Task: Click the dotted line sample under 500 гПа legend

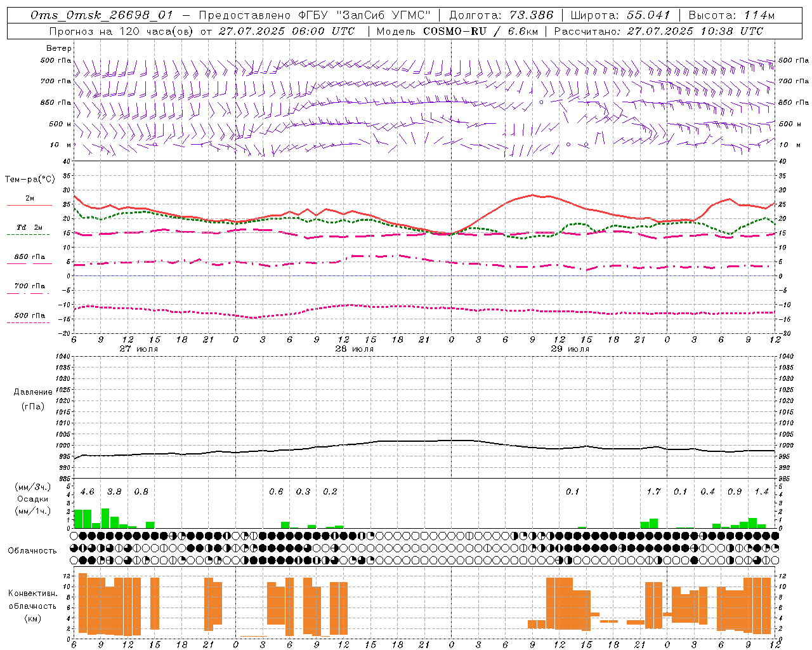Action: [28, 322]
